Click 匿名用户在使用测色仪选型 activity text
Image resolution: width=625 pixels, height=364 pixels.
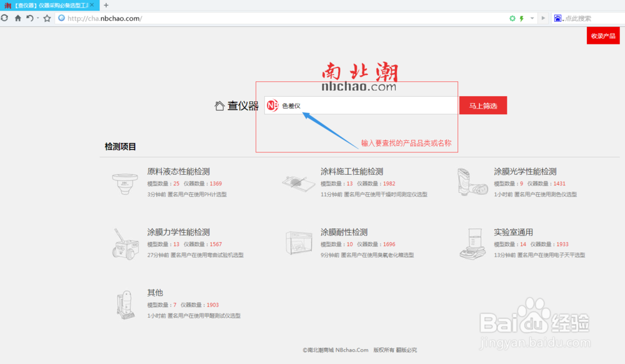pyautogui.click(x=546, y=194)
